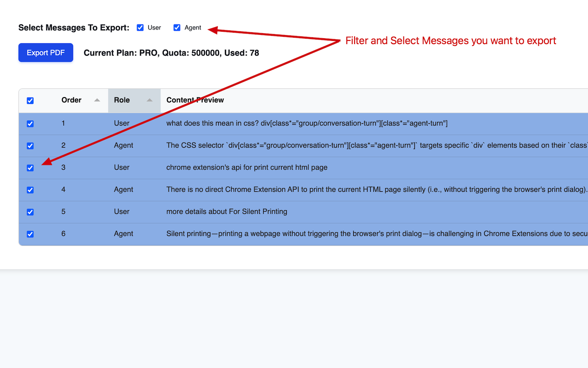Screen dimensions: 588x368
Task: Click the Role cell 'Agent' in row 2
Action: pyautogui.click(x=124, y=145)
